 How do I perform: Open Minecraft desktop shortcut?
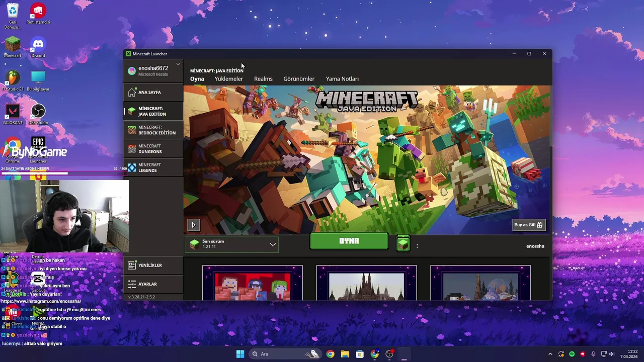tap(13, 47)
